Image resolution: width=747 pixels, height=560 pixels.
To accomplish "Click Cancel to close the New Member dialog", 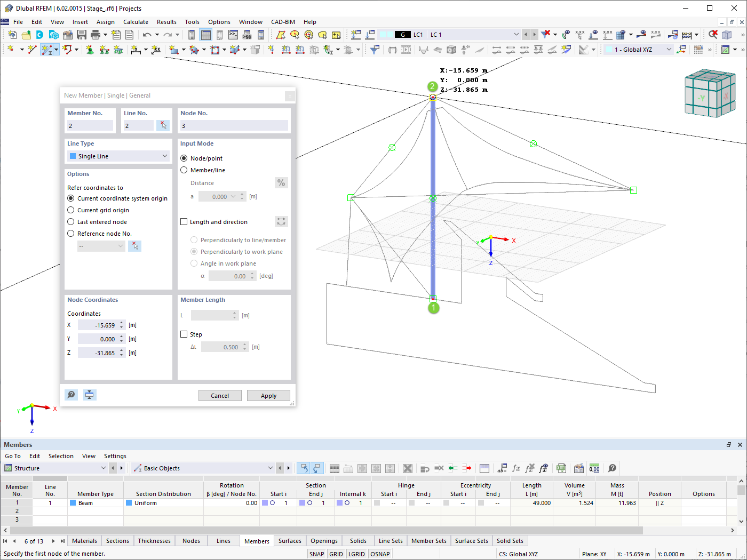I will tap(220, 395).
